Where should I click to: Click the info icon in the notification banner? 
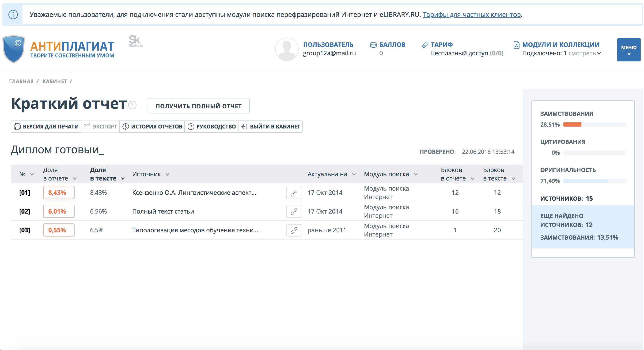pyautogui.click(x=13, y=15)
